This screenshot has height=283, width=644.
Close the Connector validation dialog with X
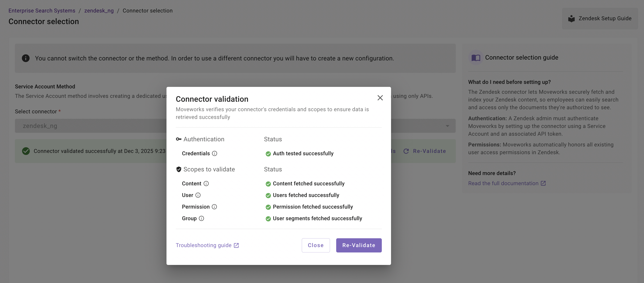tap(380, 98)
